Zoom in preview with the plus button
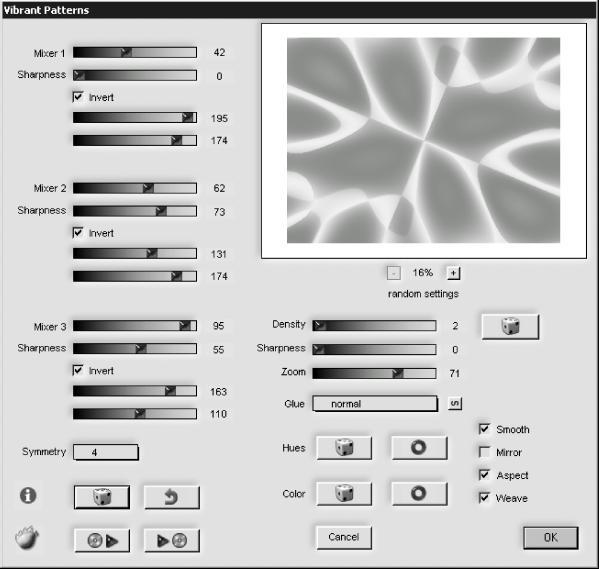 (x=453, y=273)
